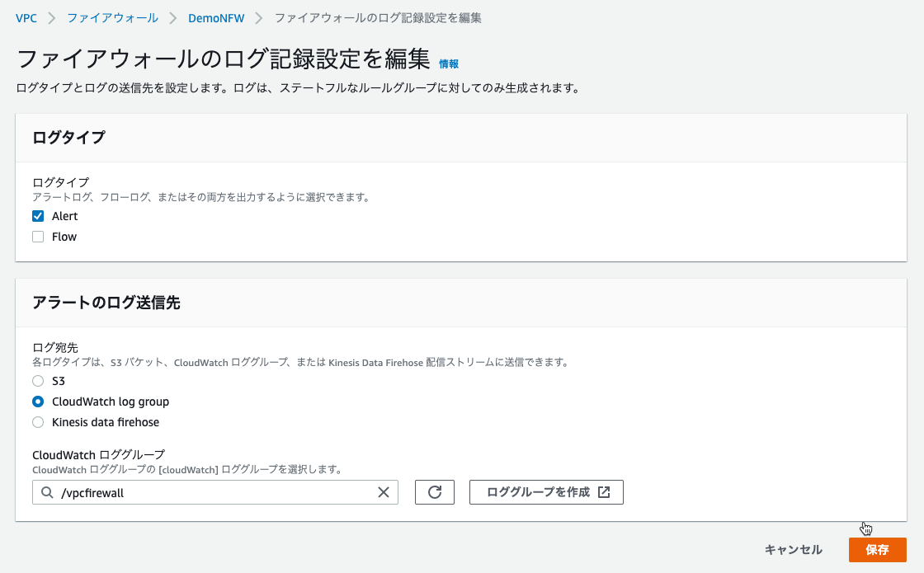Choose Kinesis data firehose destination
This screenshot has height=573, width=924.
click(x=38, y=422)
